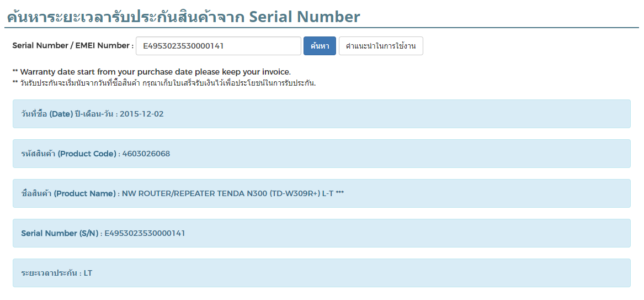Screen dimensions: 644x300
Task: Select the purchase date value 2015-12-02
Action: coord(142,114)
